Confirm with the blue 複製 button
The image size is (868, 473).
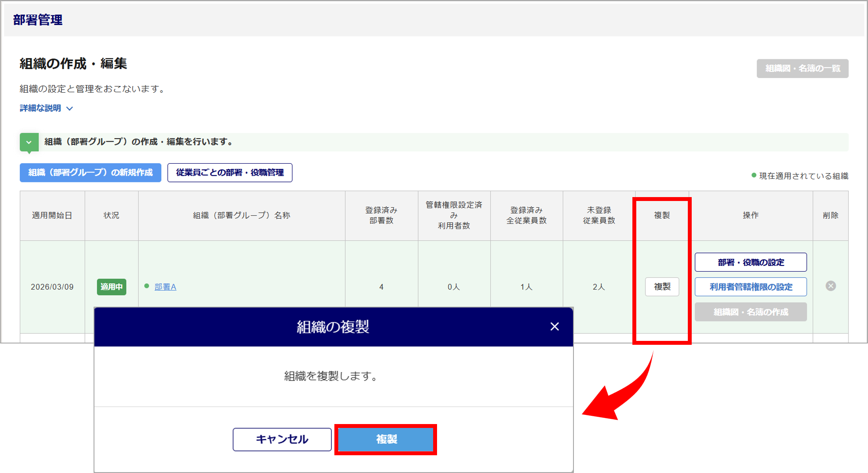(385, 439)
